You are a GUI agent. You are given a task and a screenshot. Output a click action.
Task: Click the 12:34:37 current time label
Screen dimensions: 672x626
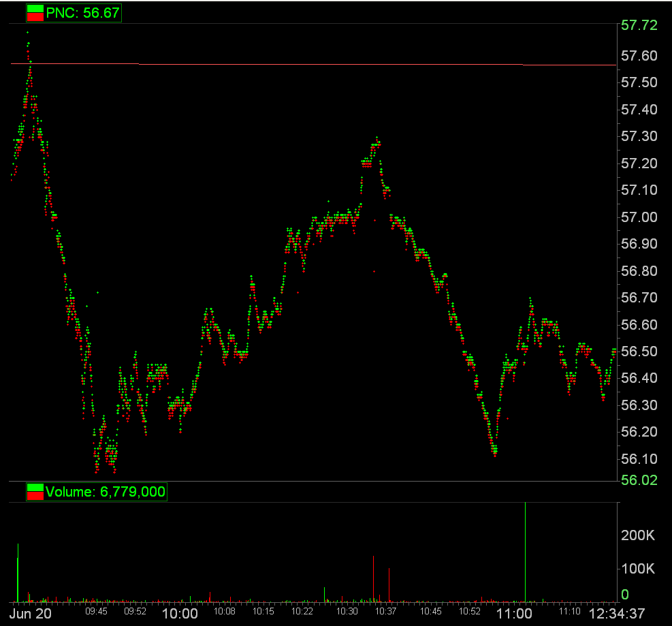(617, 614)
